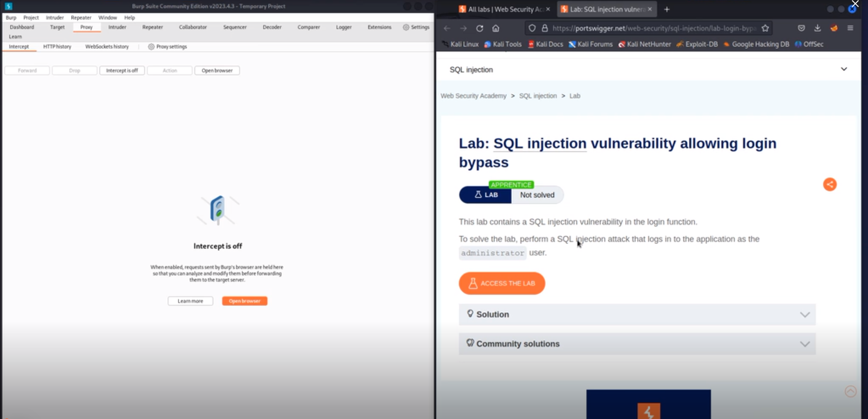This screenshot has width=868, height=419.
Task: Click Open browser in Proxy toolbar
Action: click(217, 71)
